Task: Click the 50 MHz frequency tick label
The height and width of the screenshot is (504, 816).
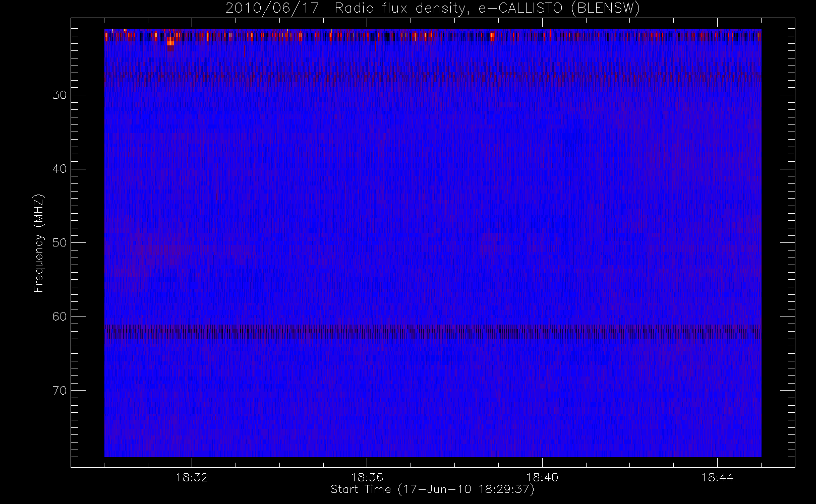Action: click(59, 243)
